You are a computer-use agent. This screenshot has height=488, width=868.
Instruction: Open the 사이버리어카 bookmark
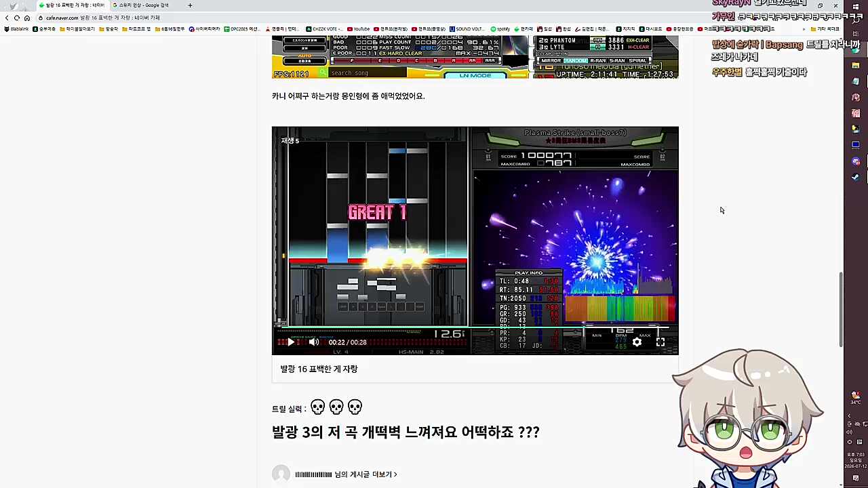click(205, 29)
